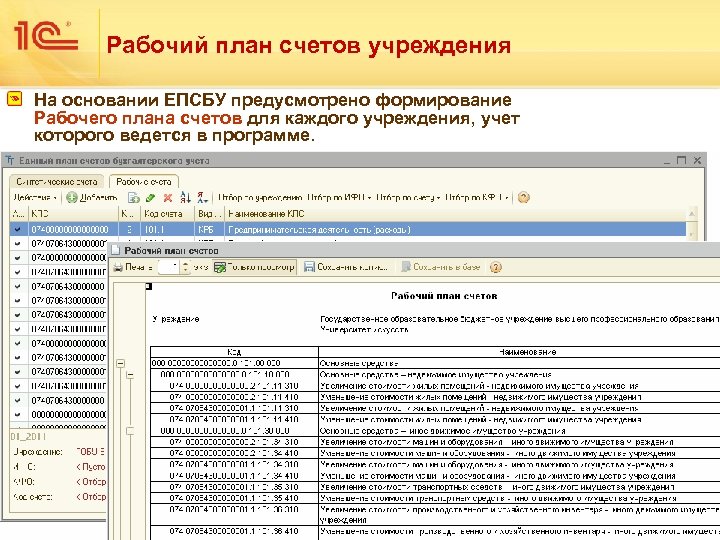Click the Учреждение filter value in bottom panel
The image size is (720, 540).
pos(91,452)
